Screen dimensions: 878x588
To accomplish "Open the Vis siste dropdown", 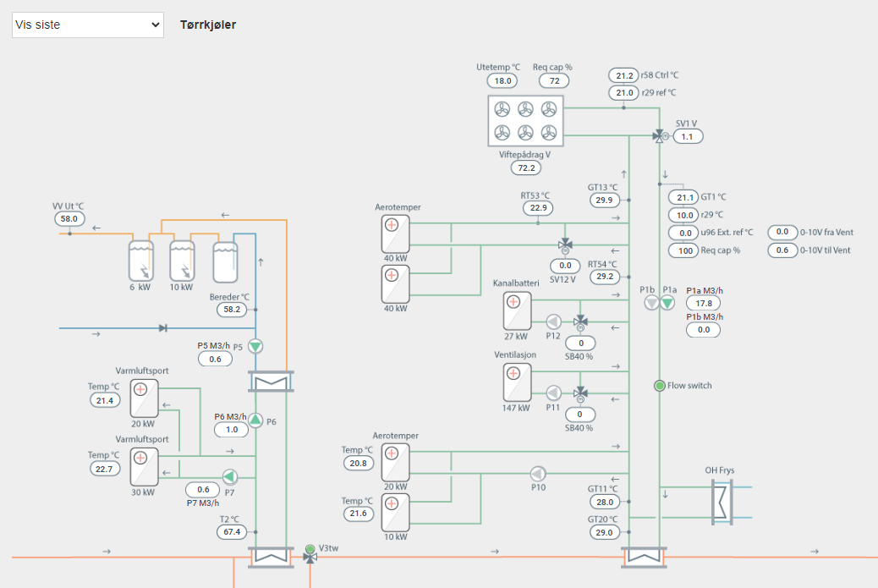I will pyautogui.click(x=87, y=25).
